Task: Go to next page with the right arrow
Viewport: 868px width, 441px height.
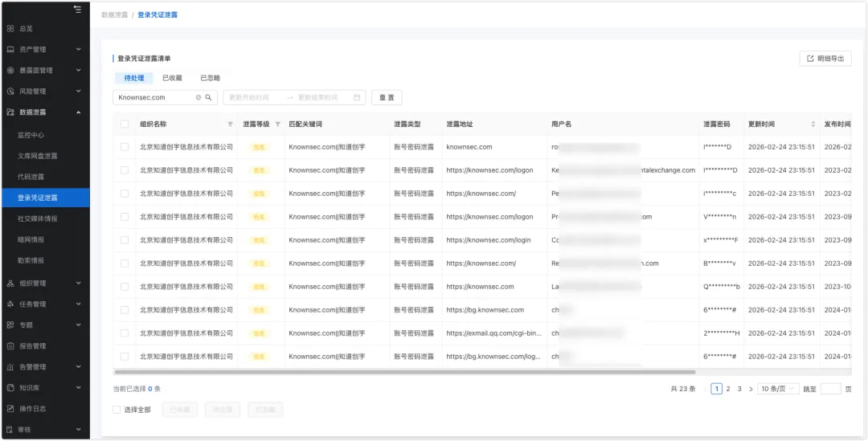Action: point(751,389)
